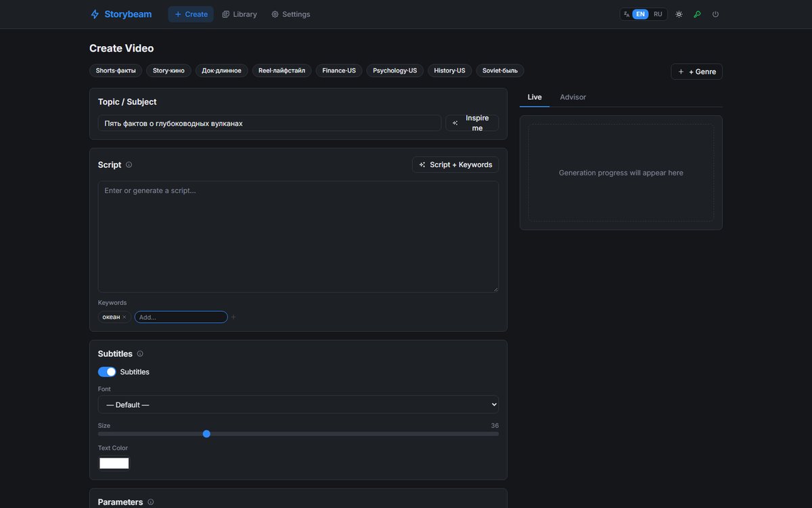Select the Shorts-факты genre chip
Image resolution: width=812 pixels, height=508 pixels.
tap(116, 70)
